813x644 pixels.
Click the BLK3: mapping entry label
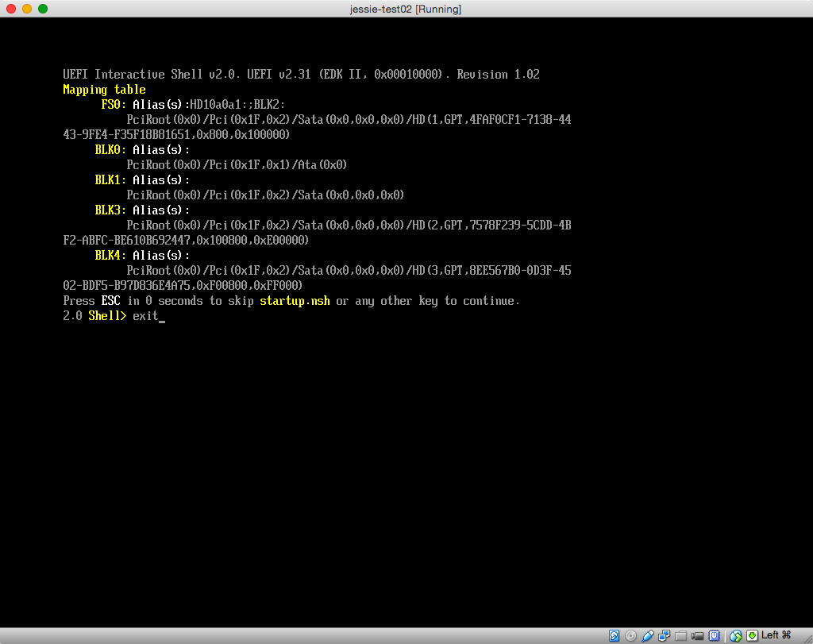pos(110,210)
